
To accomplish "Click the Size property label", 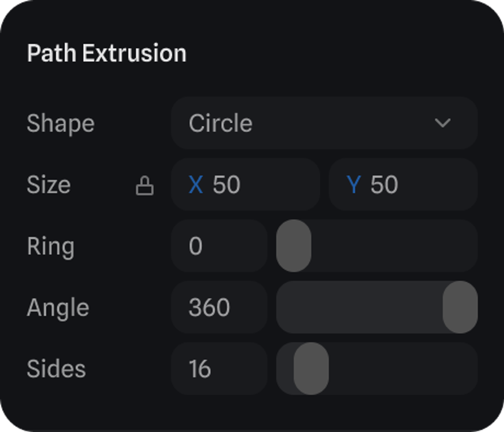I will click(x=49, y=185).
